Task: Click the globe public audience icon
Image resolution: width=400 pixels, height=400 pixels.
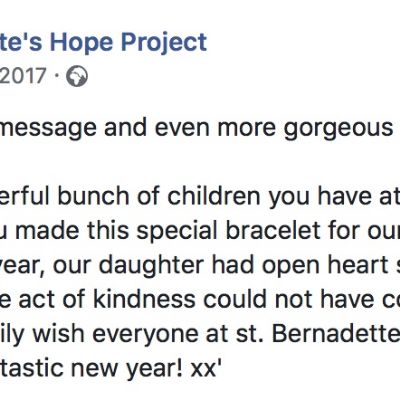Action: tap(77, 77)
